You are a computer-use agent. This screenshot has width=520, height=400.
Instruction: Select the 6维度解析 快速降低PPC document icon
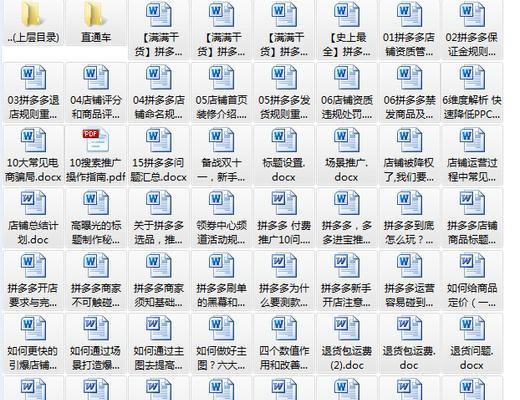[472, 77]
